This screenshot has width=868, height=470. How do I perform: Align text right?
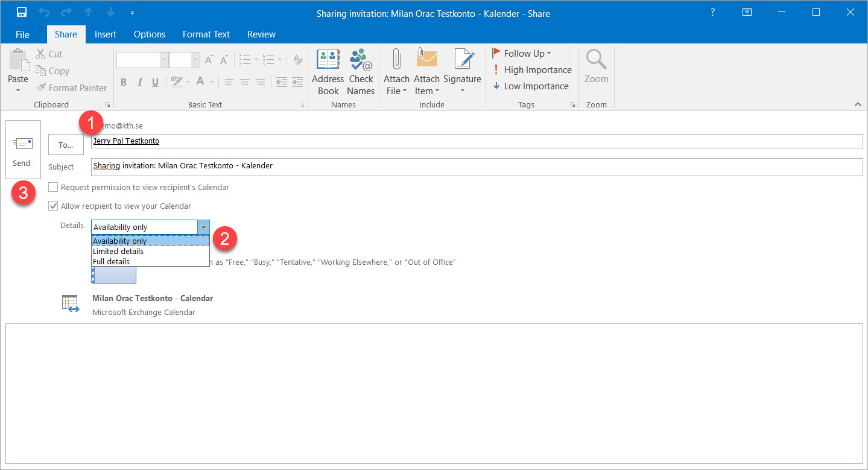[261, 82]
